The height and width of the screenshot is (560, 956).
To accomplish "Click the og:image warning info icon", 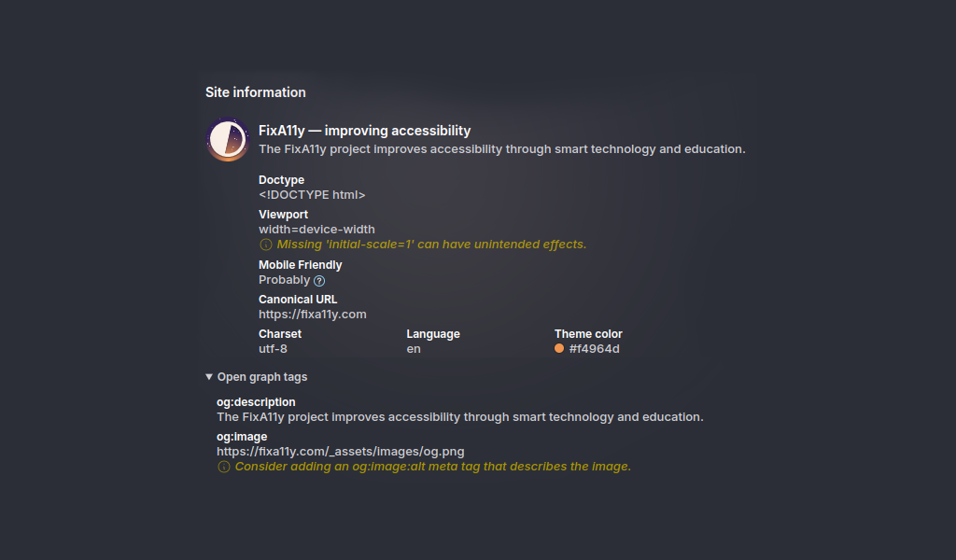I will pos(224,467).
